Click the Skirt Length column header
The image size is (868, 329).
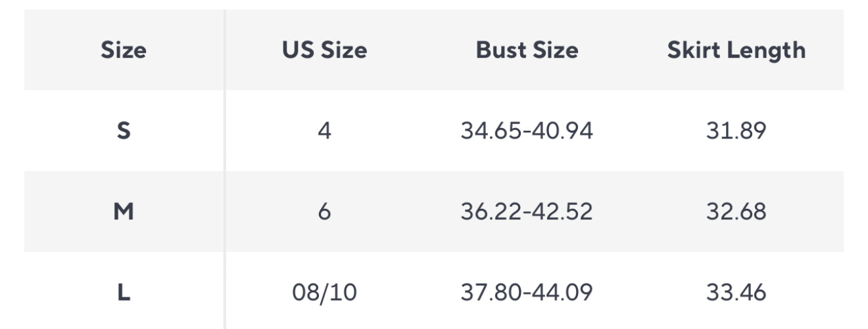point(736,51)
